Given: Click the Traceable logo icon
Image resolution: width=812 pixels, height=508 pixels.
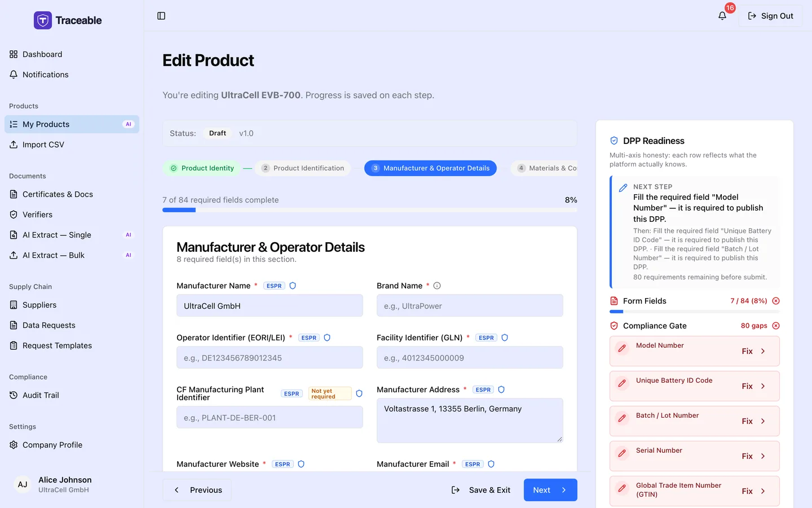Looking at the screenshot, I should [x=43, y=20].
